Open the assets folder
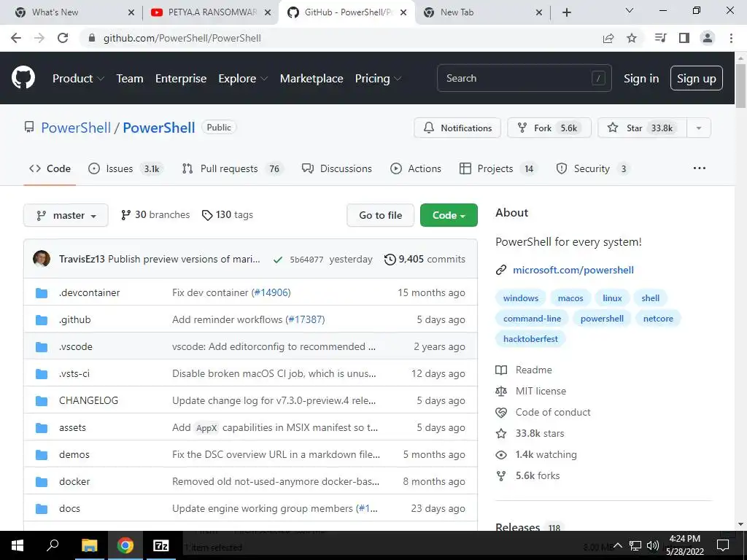 point(72,427)
